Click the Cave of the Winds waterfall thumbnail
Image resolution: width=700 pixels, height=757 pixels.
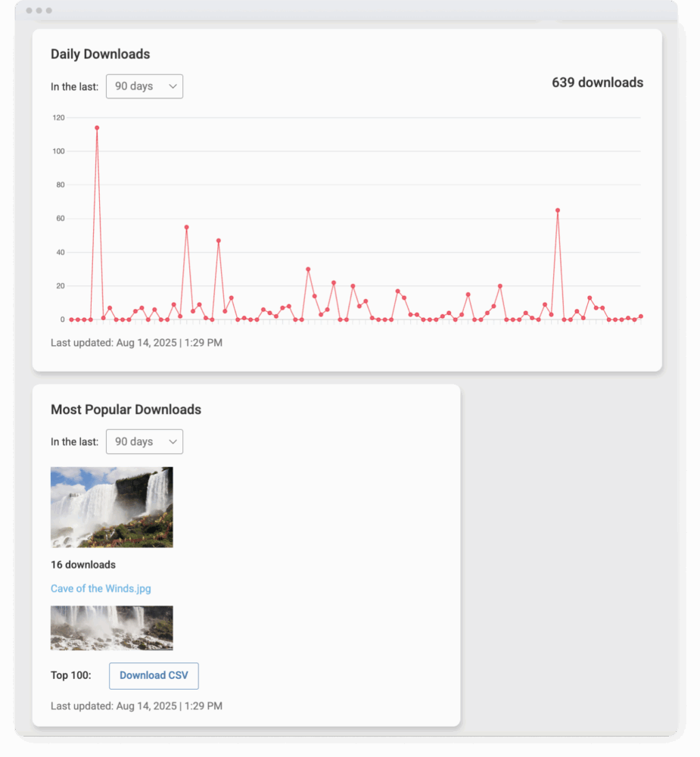pos(111,507)
